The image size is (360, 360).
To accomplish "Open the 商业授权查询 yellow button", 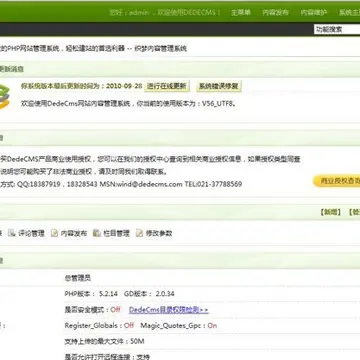I will tap(337, 181).
